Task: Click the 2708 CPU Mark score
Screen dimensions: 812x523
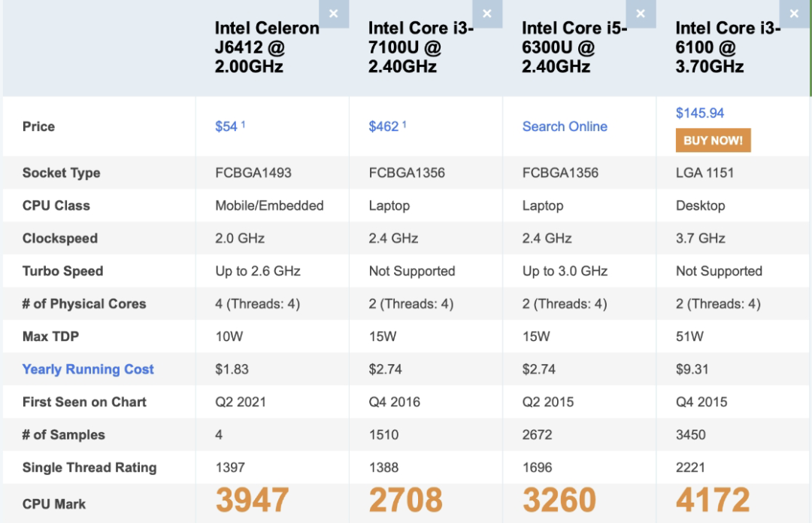Action: point(405,500)
